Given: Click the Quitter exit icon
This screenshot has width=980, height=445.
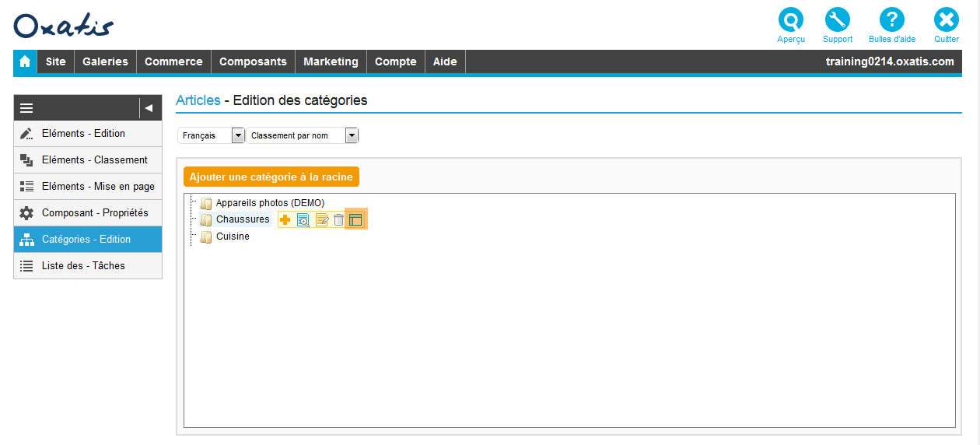Looking at the screenshot, I should (x=947, y=20).
